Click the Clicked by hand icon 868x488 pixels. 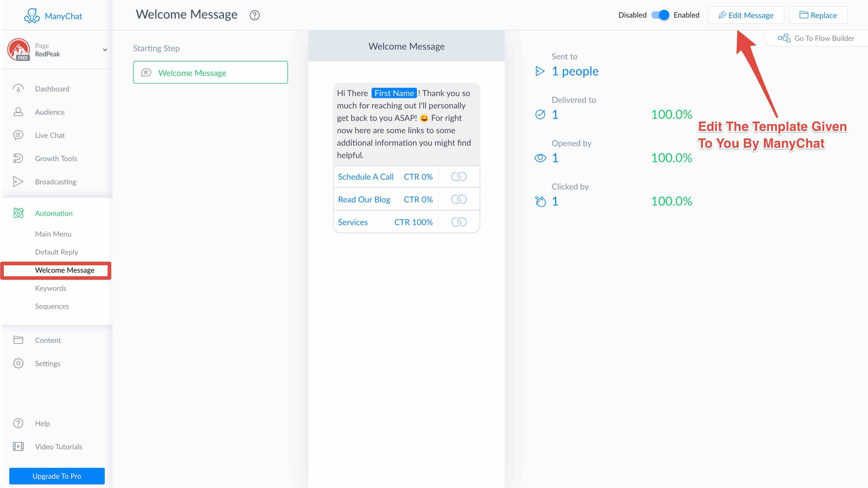(x=540, y=201)
